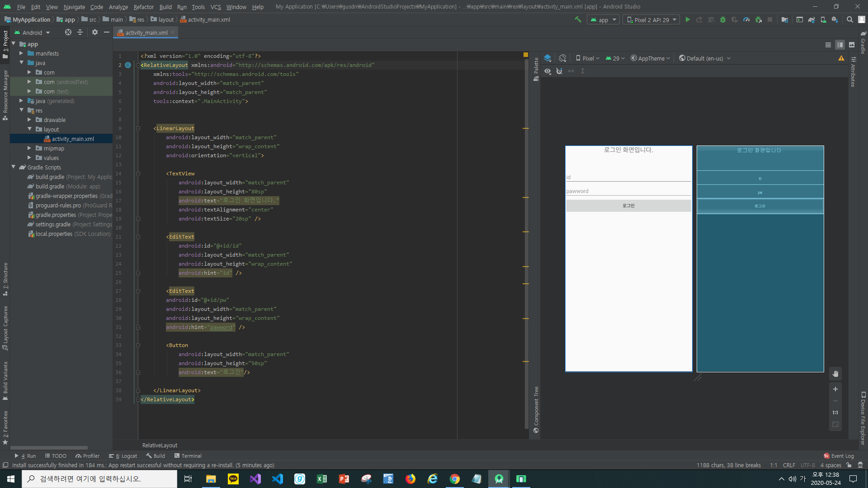This screenshot has height=488, width=868.
Task: Open the Profiler gauge icon in toolbar
Action: (x=746, y=20)
